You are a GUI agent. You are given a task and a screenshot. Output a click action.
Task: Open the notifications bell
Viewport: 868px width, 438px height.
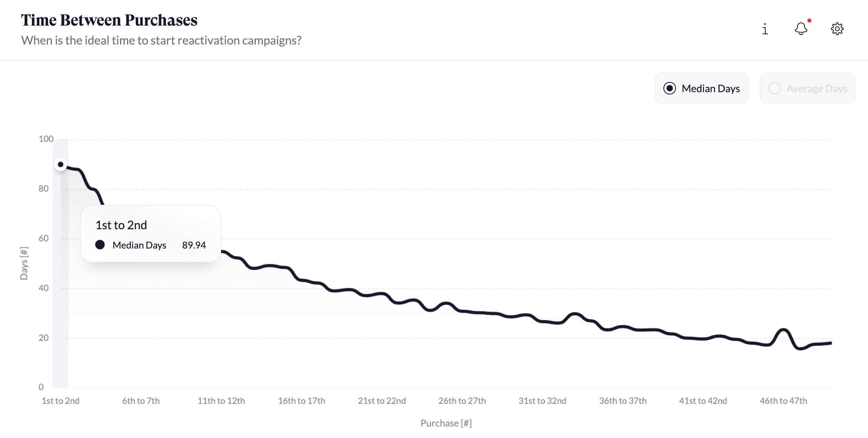tap(801, 29)
